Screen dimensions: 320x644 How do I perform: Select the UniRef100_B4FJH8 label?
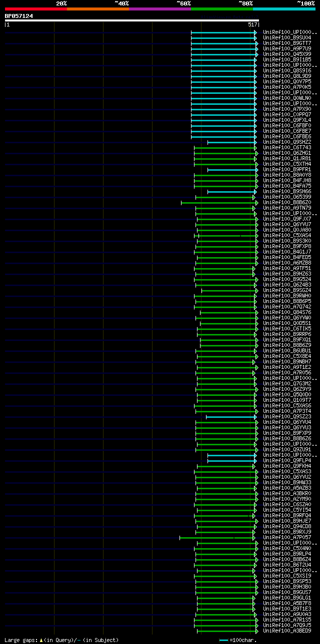click(287, 181)
